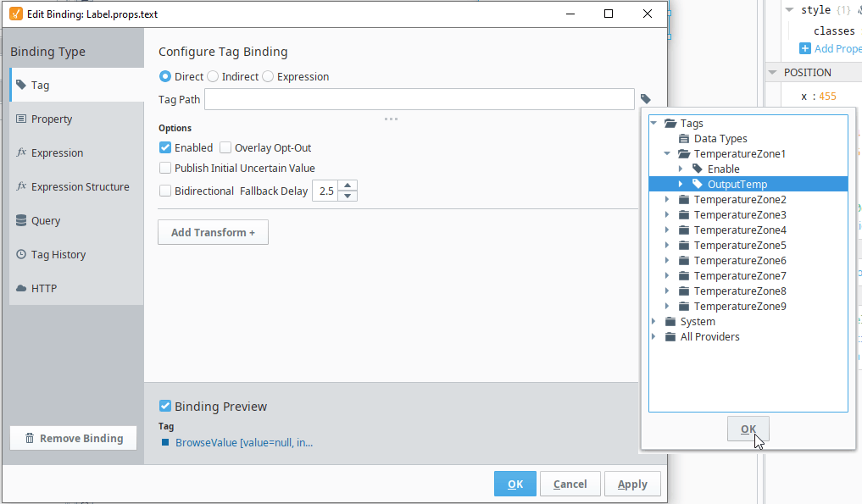
Task: Switch to the Tag History binding type
Action: click(76, 254)
